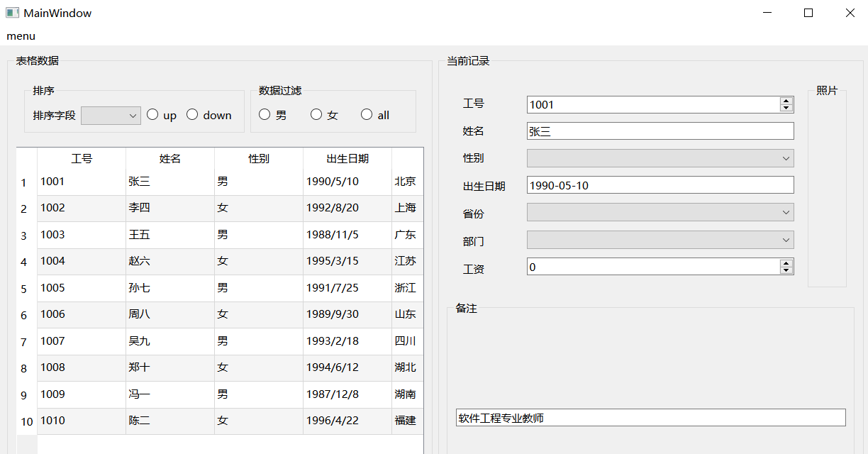
Task: Select the up sort radio button
Action: point(161,115)
